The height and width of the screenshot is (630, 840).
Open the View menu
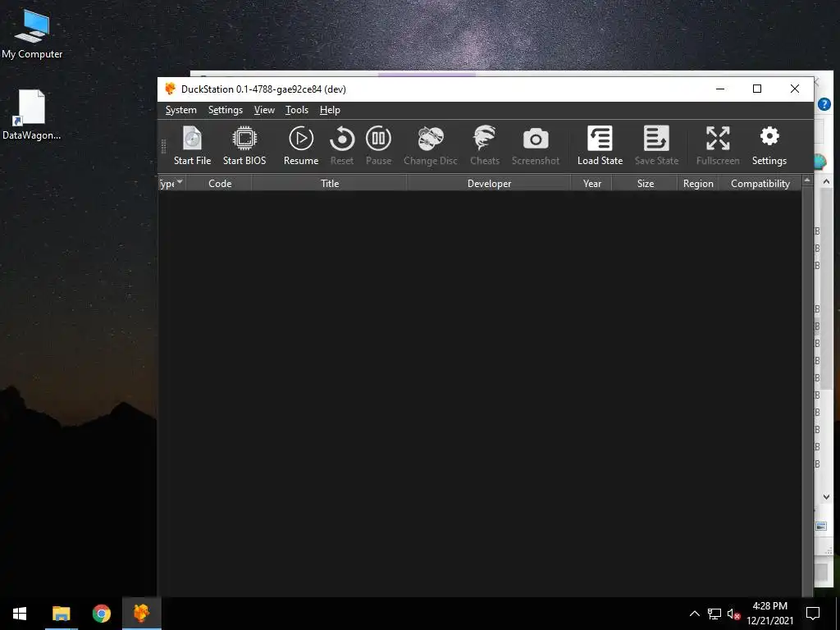point(264,110)
